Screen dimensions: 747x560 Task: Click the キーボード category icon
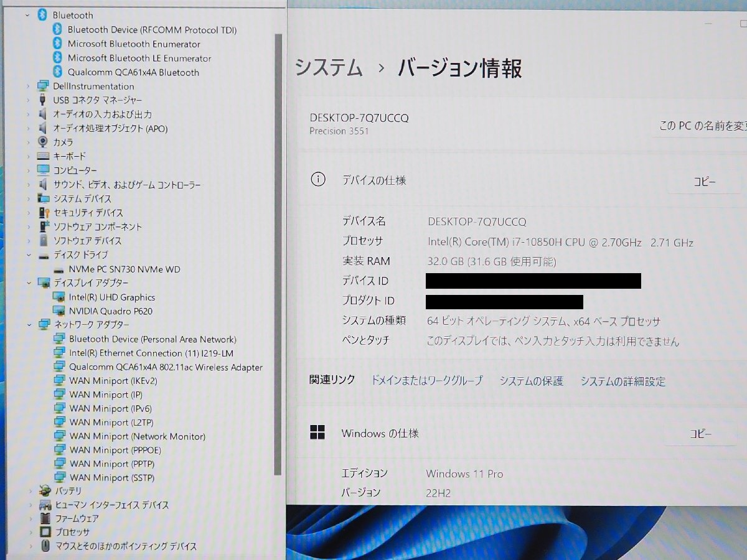pyautogui.click(x=43, y=156)
